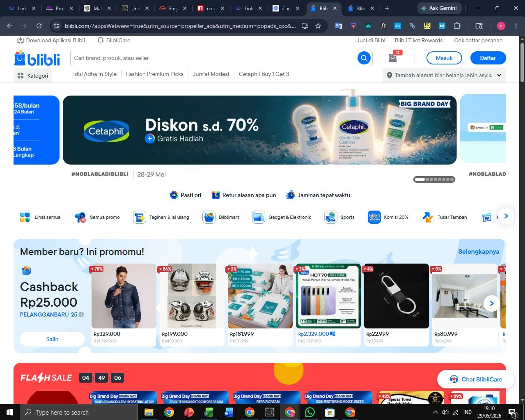
Task: Open the Chrome profile avatar
Action: click(x=501, y=26)
